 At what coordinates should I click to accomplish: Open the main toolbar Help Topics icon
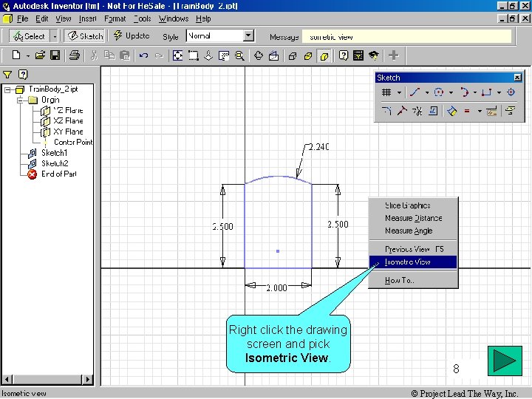343,55
